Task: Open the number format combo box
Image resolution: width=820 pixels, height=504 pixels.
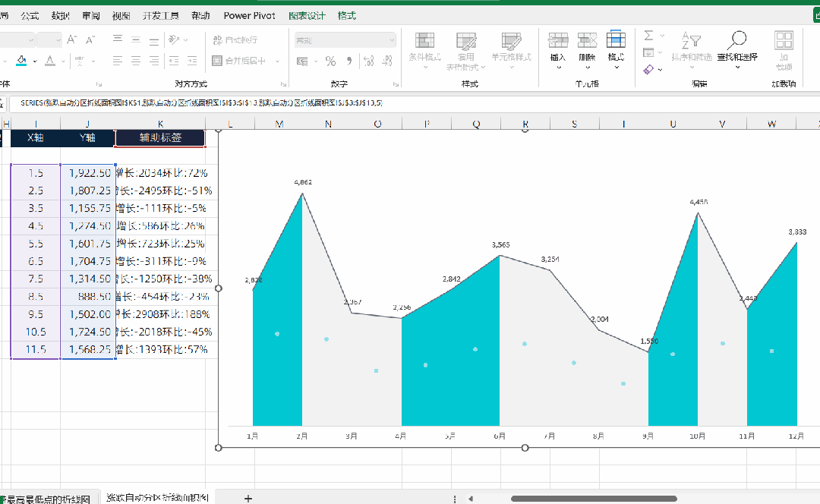Action: click(x=345, y=39)
